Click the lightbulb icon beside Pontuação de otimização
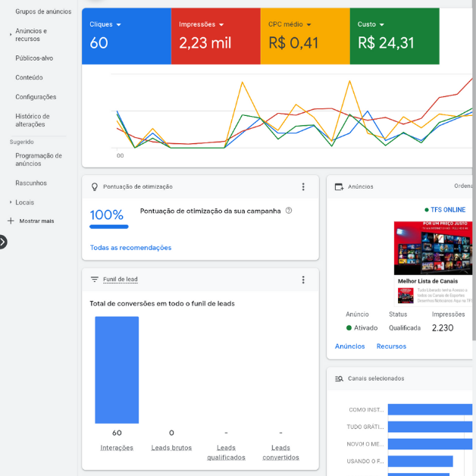Viewport: 476px width, 476px height. pos(95,186)
